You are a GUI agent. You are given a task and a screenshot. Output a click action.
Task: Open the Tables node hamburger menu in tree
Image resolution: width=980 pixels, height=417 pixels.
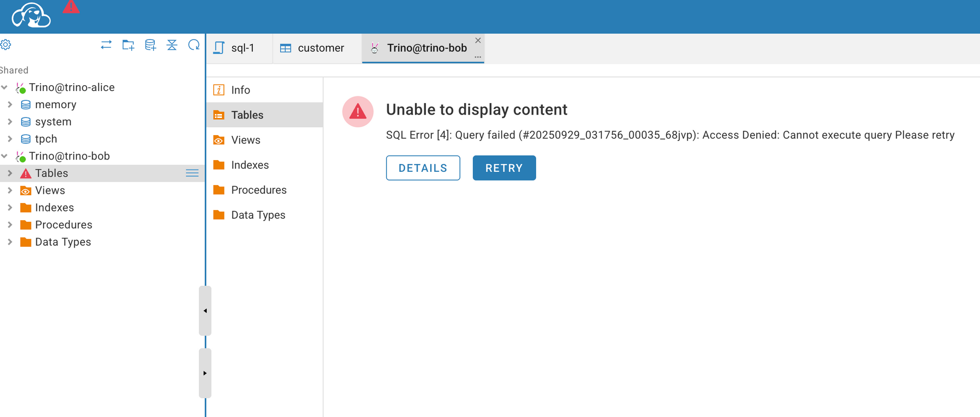(192, 173)
